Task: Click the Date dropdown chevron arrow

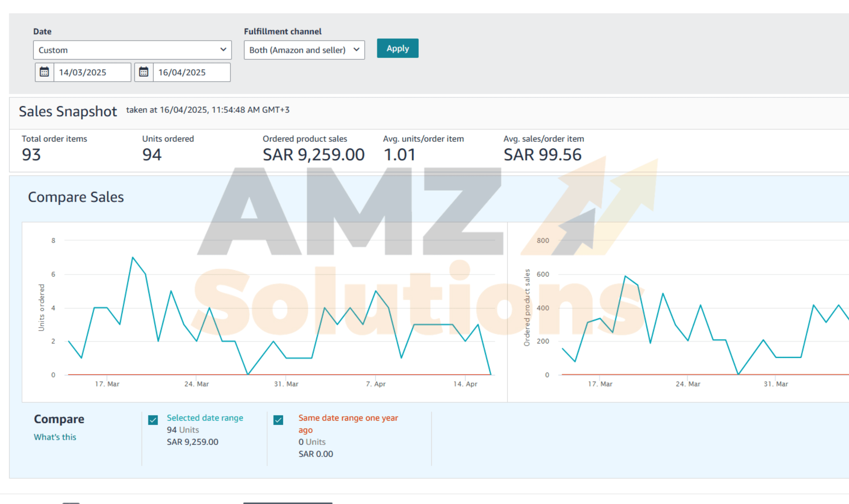Action: coord(223,50)
